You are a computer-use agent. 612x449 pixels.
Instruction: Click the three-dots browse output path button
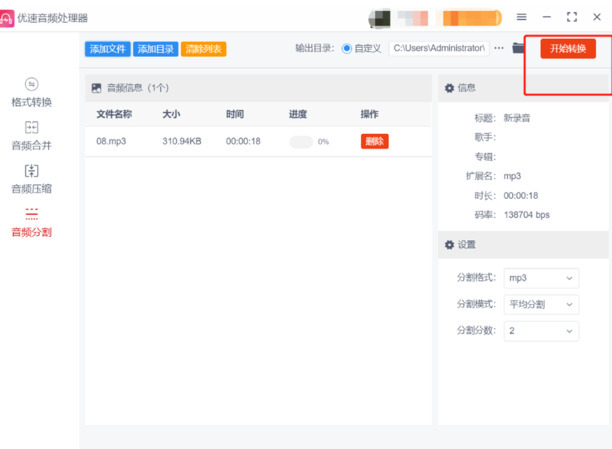click(499, 48)
